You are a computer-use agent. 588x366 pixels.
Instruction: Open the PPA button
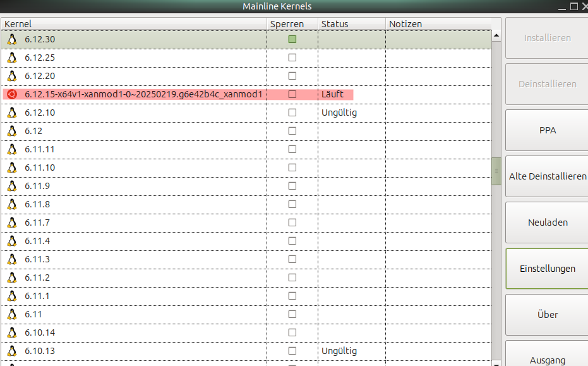547,130
